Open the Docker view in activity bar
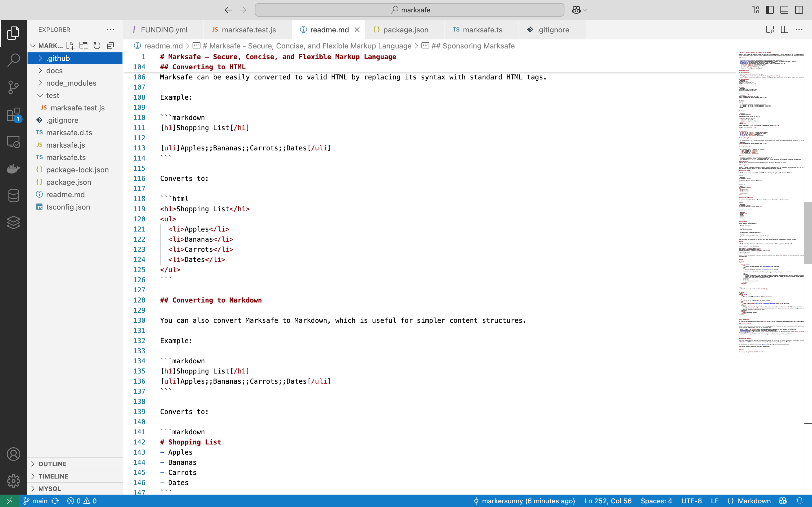812x507 pixels. point(14,168)
